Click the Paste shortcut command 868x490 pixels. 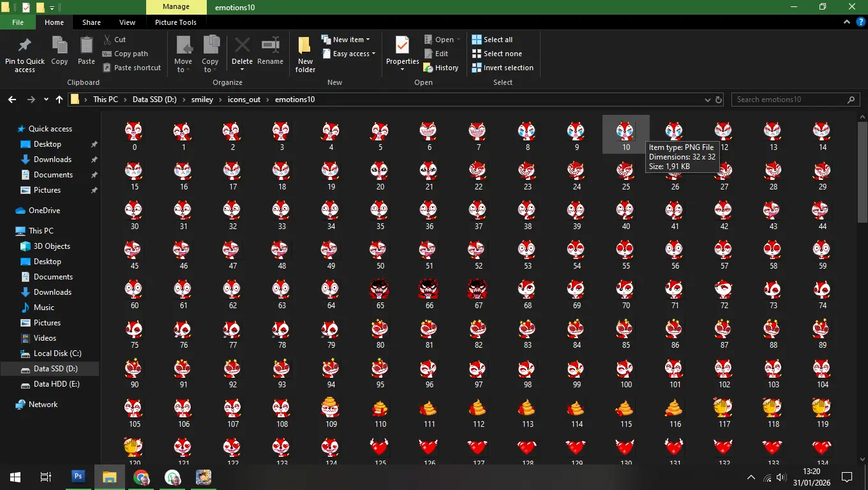131,68
